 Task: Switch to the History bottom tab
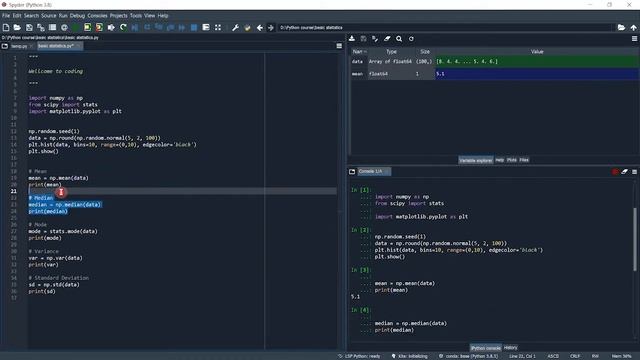pos(510,348)
